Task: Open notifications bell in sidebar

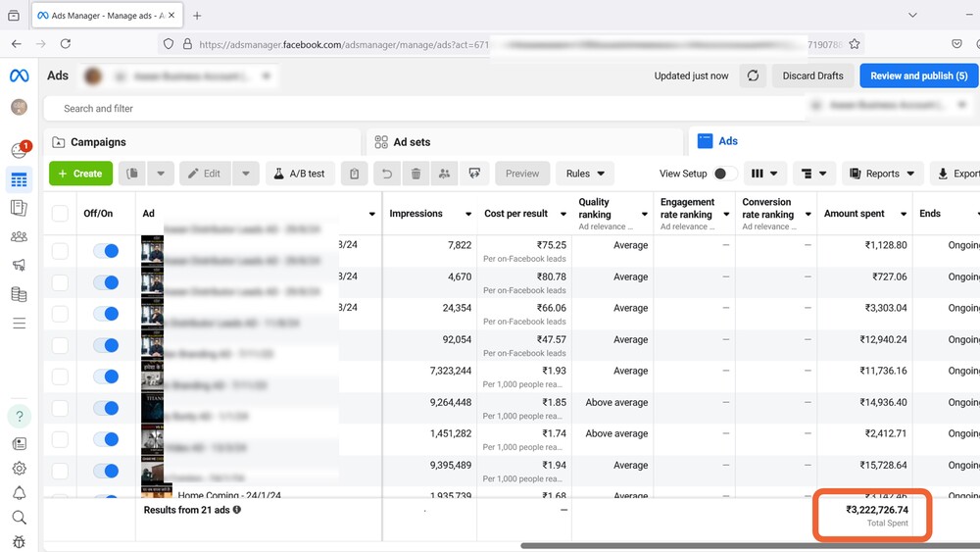Action: pos(19,493)
